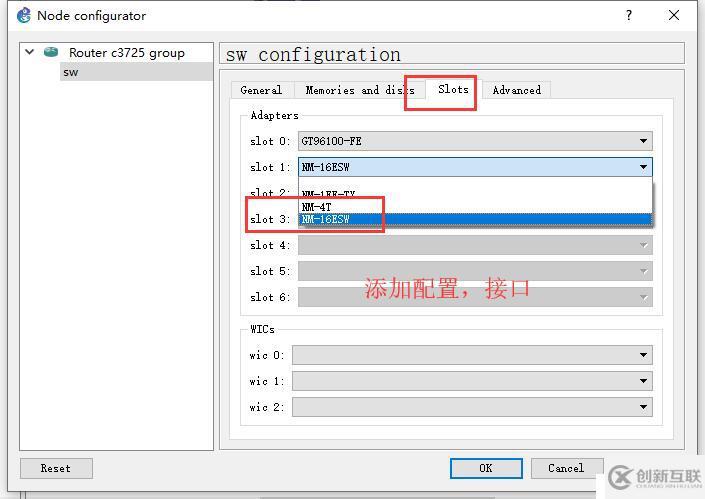Click the WICs group label
This screenshot has height=499, width=705.
pyautogui.click(x=263, y=329)
